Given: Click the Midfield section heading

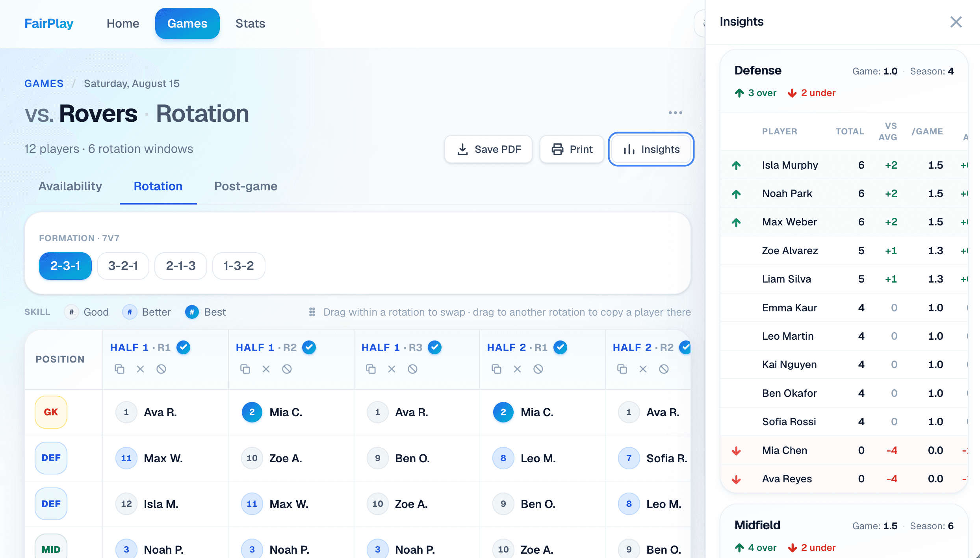Looking at the screenshot, I should pyautogui.click(x=757, y=525).
